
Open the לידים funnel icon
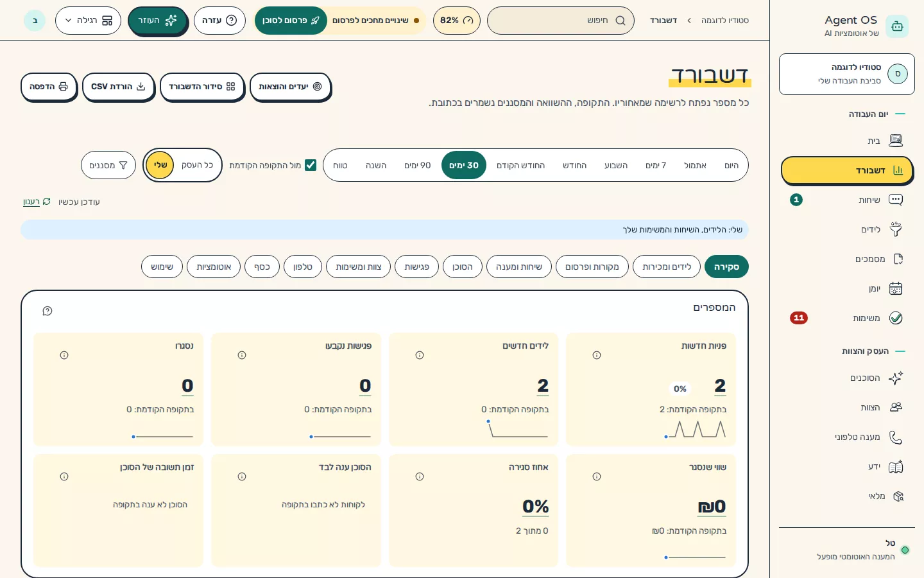tap(896, 229)
